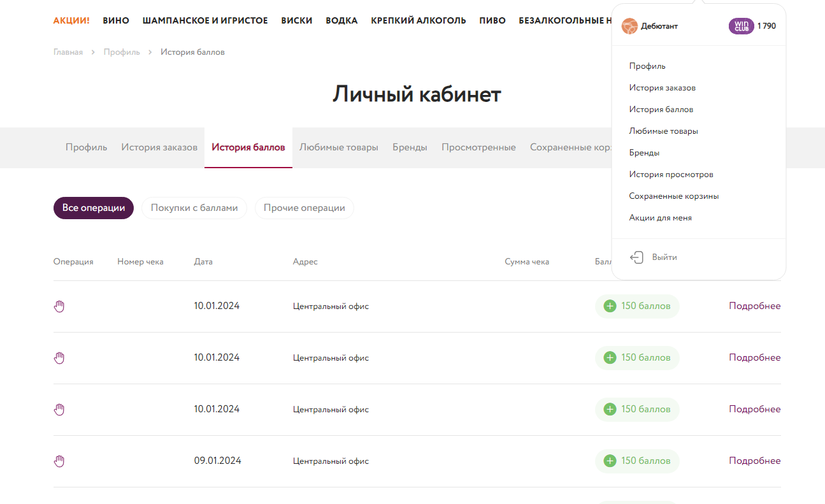This screenshot has height=504, width=825.
Task: Select the Покупки с баллами filter
Action: tap(194, 208)
